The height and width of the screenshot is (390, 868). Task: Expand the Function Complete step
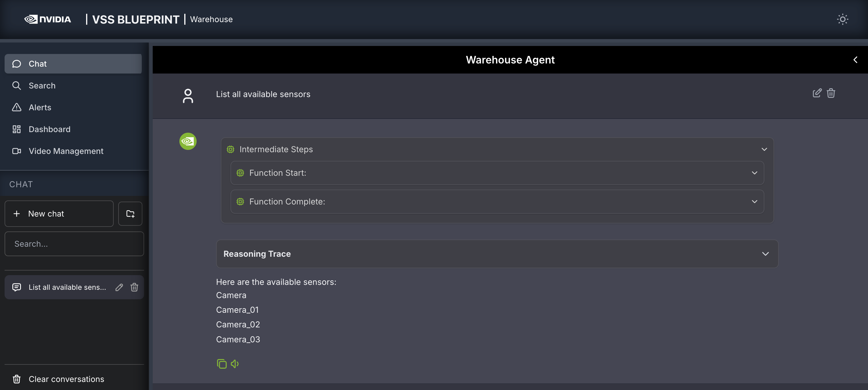tap(754, 202)
